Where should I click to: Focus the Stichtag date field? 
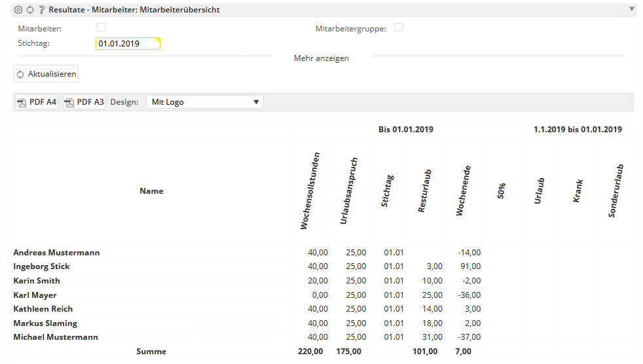(127, 44)
